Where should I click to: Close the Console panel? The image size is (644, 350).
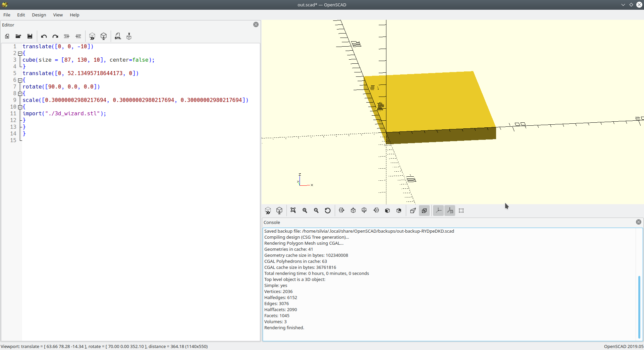tap(638, 222)
